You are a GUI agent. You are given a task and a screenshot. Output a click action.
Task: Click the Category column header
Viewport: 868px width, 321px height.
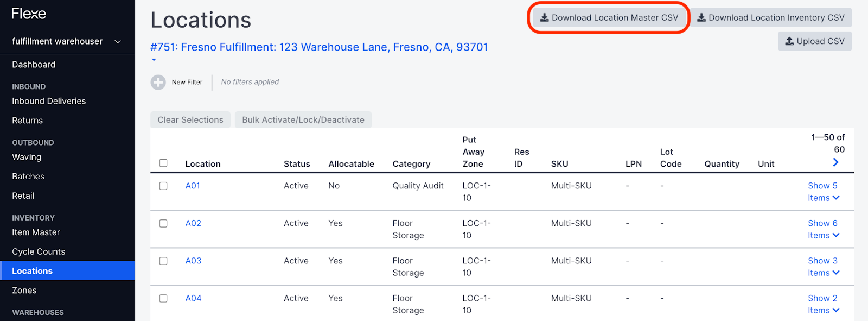pos(411,164)
